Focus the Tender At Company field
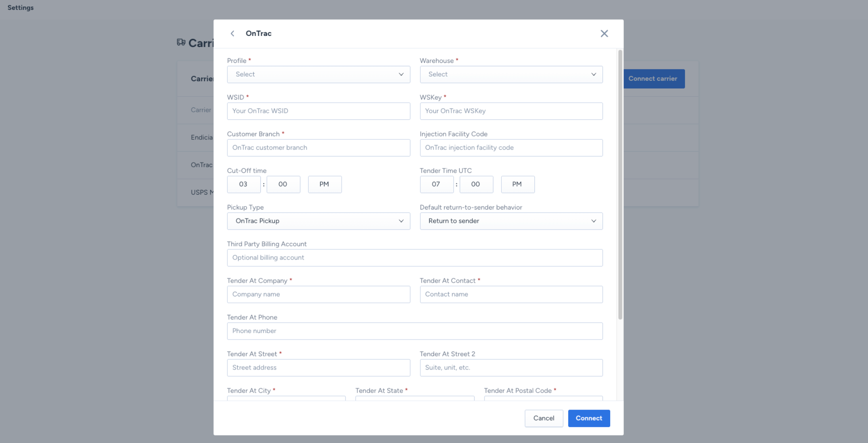 [x=318, y=295]
